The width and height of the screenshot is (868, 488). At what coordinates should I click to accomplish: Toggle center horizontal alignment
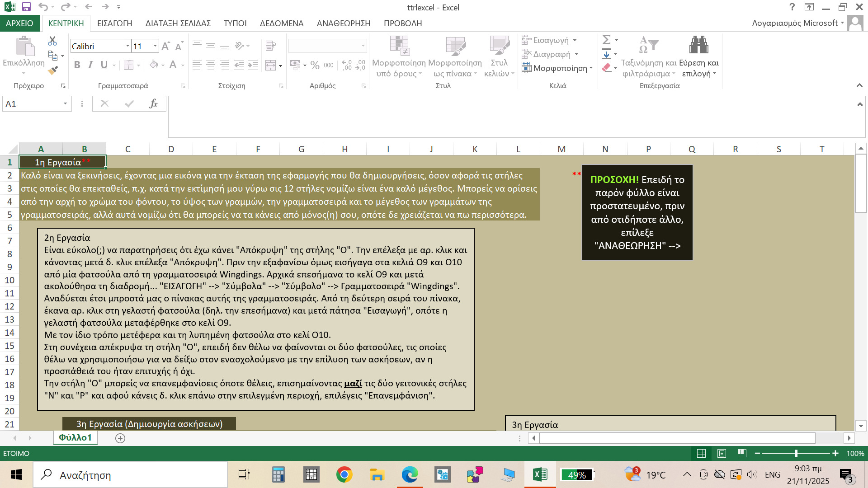(x=211, y=66)
